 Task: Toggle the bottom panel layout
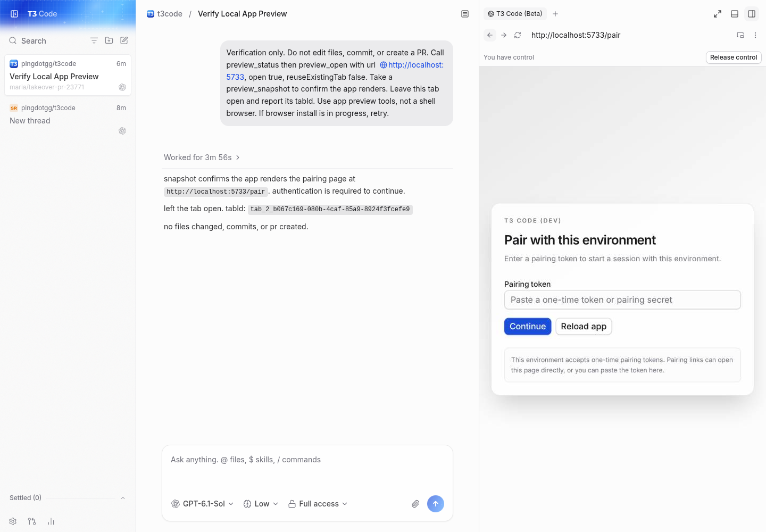[x=735, y=14]
